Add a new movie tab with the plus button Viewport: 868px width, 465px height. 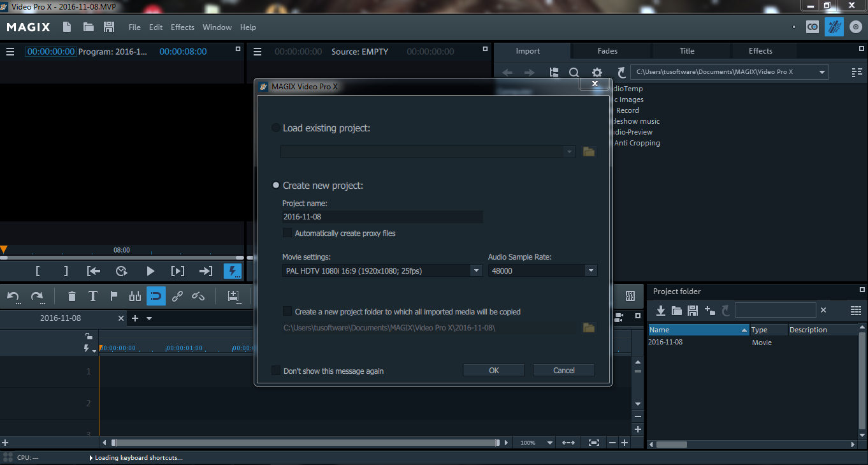coord(135,318)
